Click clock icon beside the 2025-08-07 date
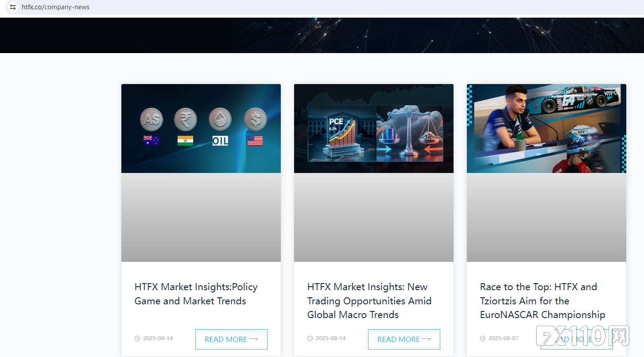This screenshot has width=644, height=357. point(483,338)
